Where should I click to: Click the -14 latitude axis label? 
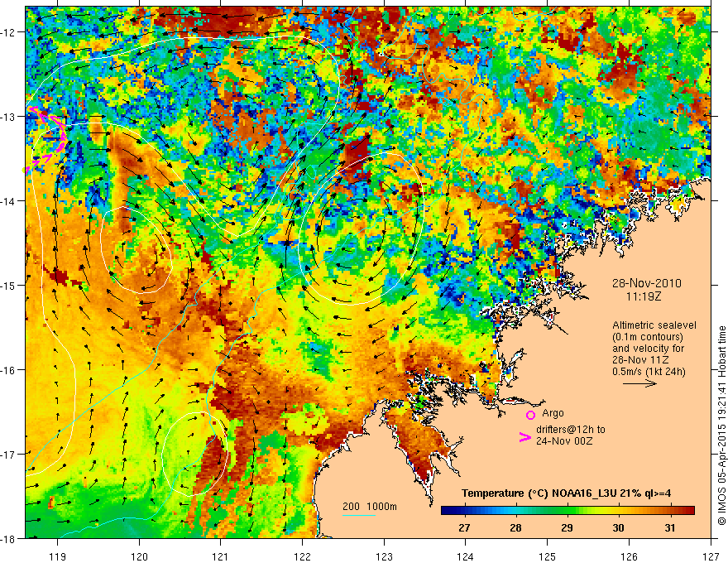click(9, 201)
